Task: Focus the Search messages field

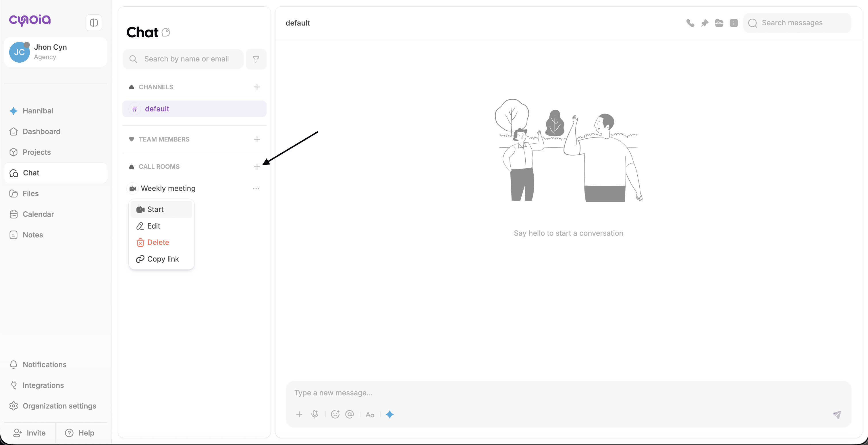Action: (802, 23)
